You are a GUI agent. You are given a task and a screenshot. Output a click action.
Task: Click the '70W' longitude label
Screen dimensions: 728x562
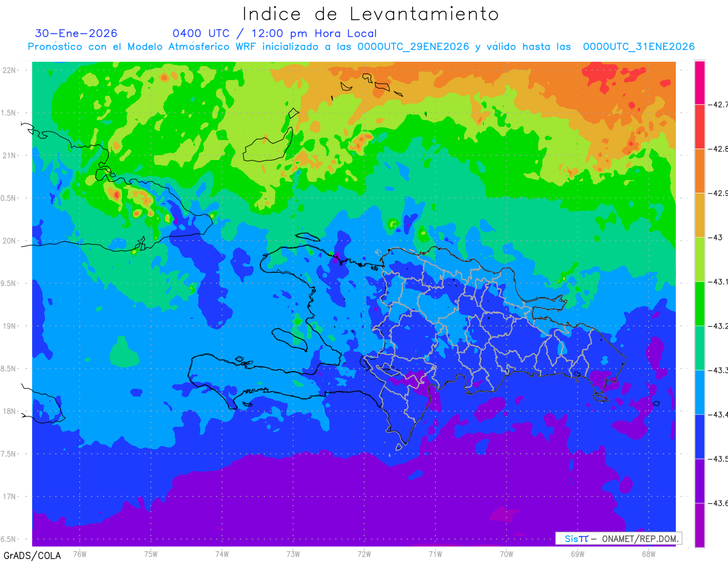point(507,554)
